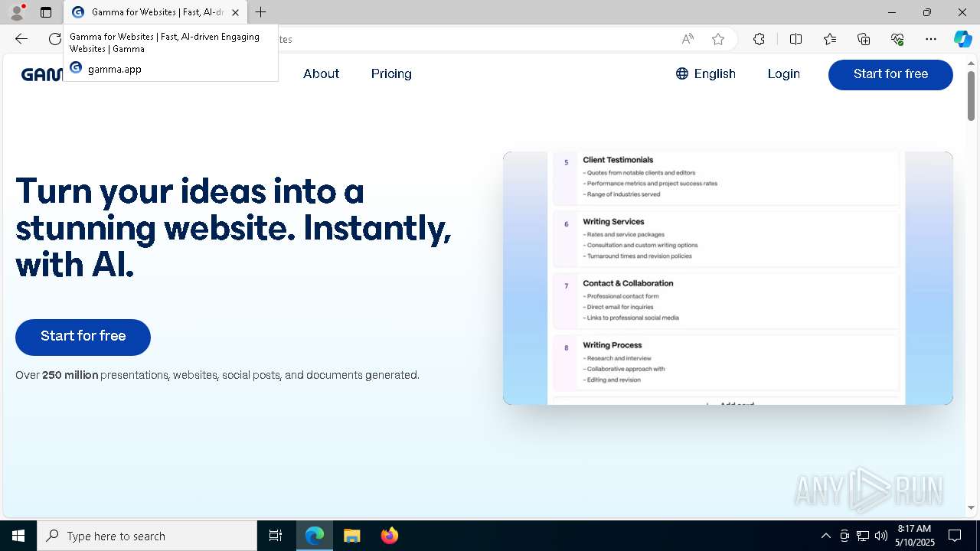
Task: Open Edge Settings and more menu
Action: point(931,39)
